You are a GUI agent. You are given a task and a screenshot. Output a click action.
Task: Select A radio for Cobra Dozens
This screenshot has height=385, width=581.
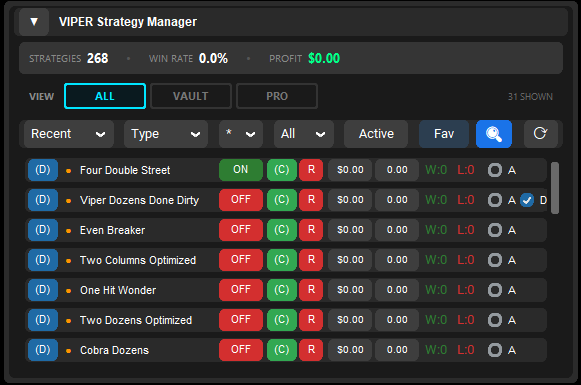495,350
